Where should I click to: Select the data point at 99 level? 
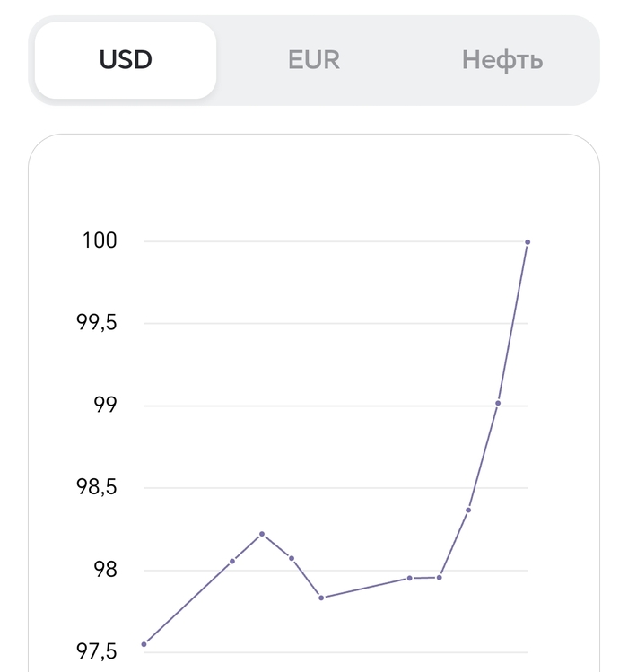(498, 403)
